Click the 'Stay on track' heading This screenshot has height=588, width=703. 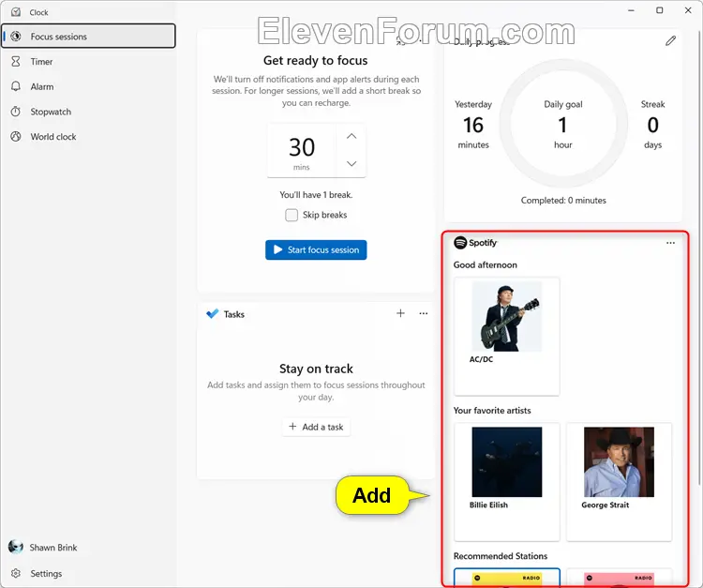coord(316,369)
